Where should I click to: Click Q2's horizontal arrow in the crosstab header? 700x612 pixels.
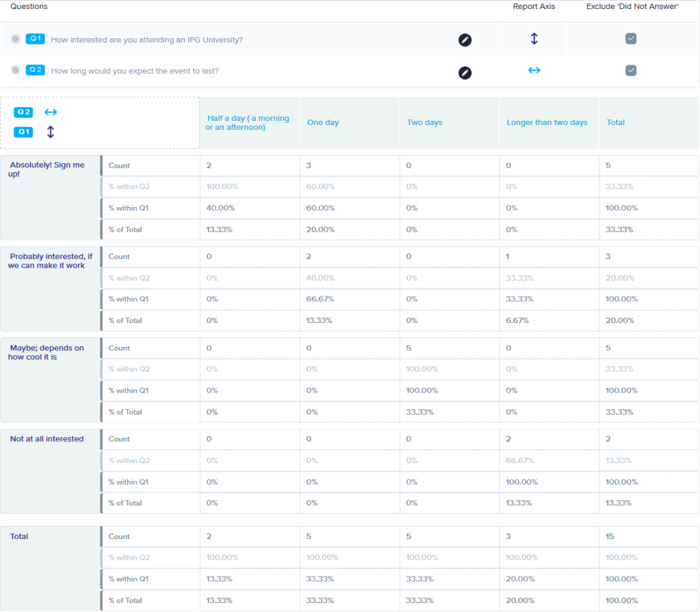click(x=51, y=112)
